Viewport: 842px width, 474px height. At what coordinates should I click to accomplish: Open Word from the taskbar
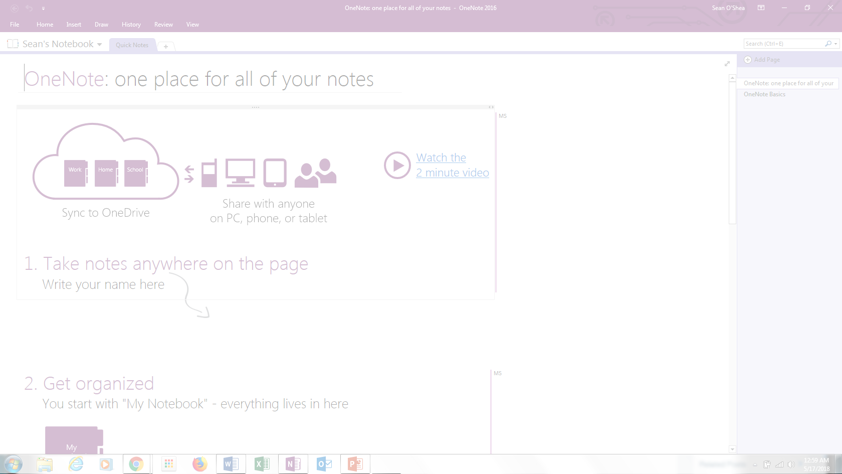click(231, 464)
